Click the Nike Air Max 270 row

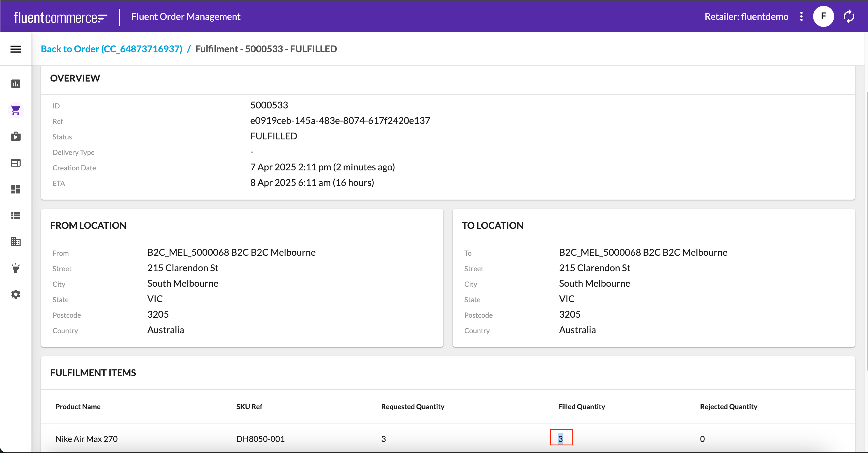tap(87, 439)
